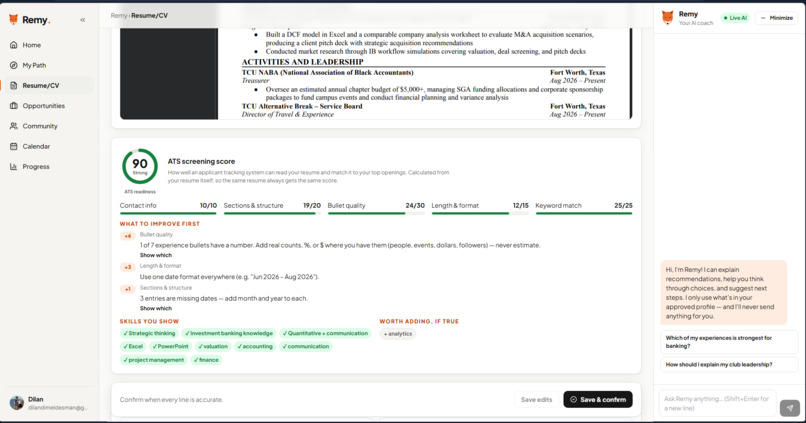
Task: Click the +6 bullet quality badge
Action: [x=127, y=236]
